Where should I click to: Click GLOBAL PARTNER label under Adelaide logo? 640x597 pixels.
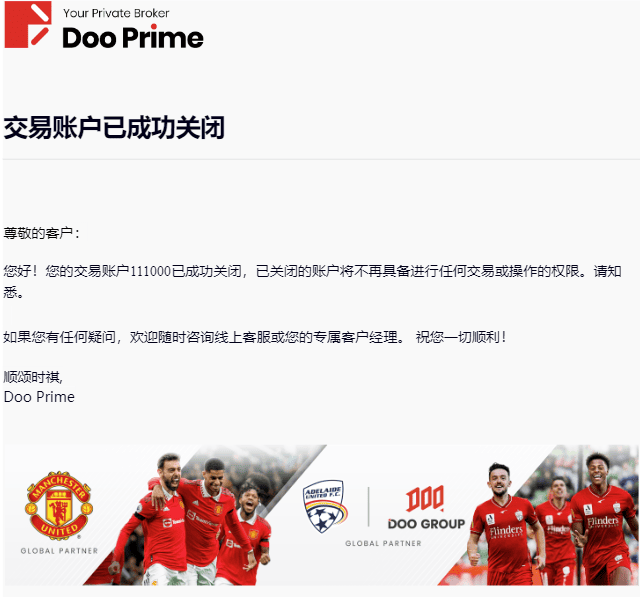coord(383,543)
